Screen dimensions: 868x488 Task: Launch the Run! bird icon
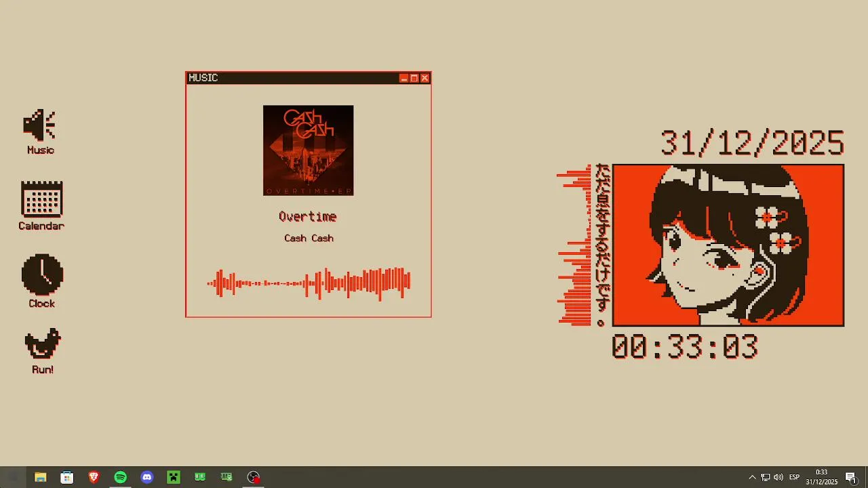tap(43, 344)
